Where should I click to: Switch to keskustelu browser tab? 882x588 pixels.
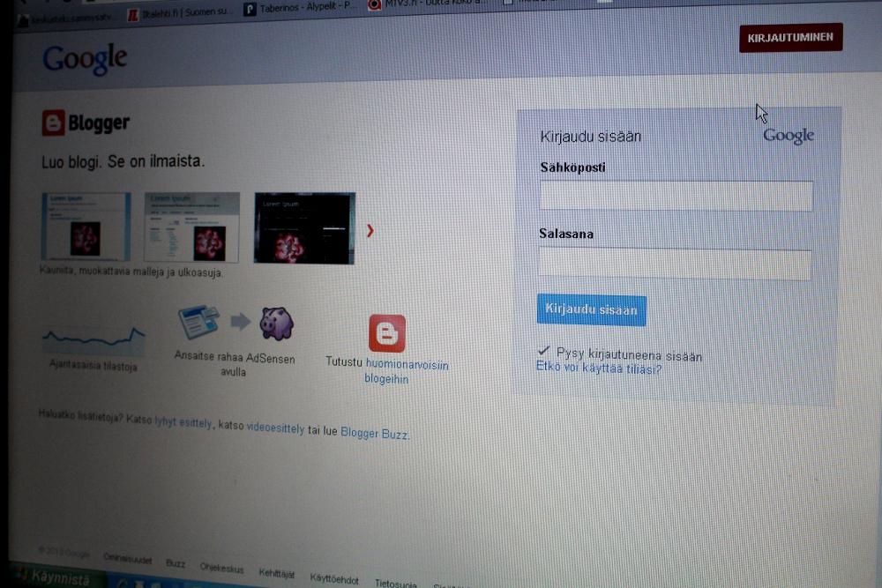click(x=64, y=19)
